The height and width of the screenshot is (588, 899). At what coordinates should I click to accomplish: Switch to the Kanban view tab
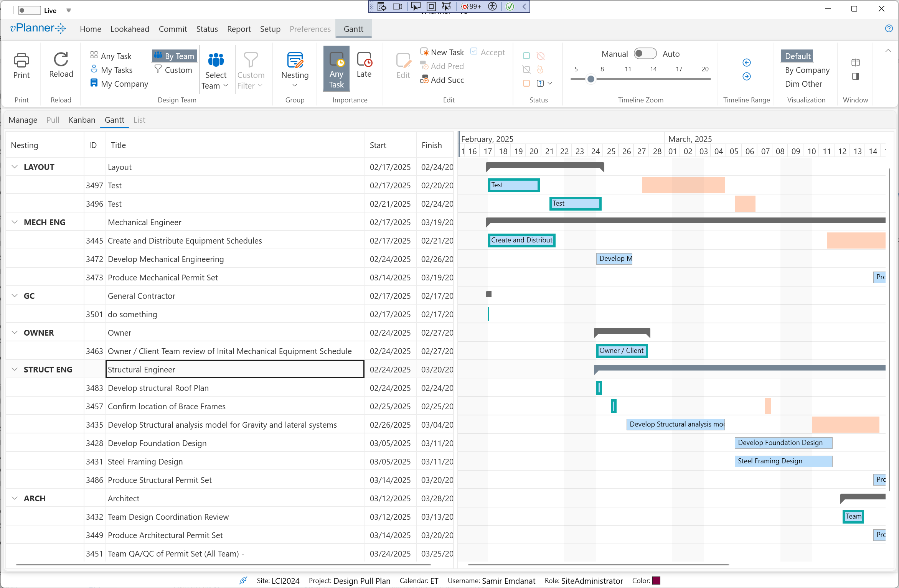coord(82,120)
